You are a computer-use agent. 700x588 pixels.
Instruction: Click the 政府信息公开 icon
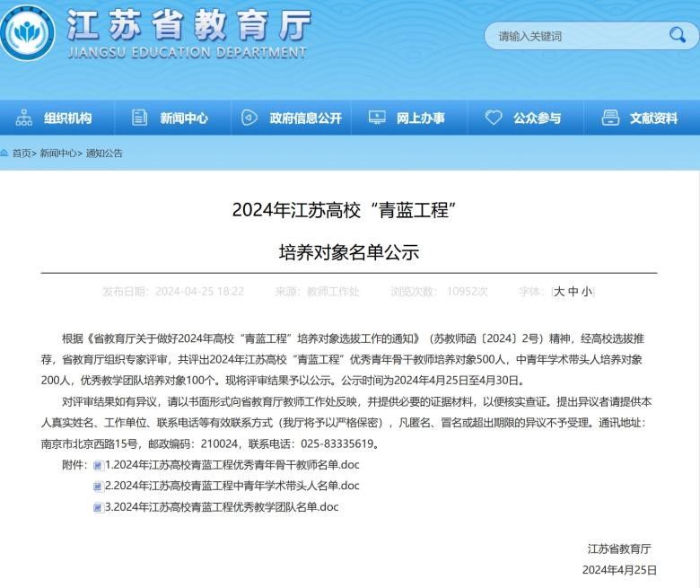click(x=249, y=118)
